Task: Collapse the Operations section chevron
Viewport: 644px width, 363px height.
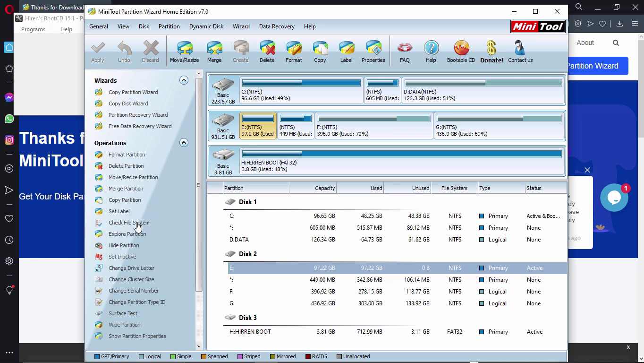Action: (x=184, y=142)
